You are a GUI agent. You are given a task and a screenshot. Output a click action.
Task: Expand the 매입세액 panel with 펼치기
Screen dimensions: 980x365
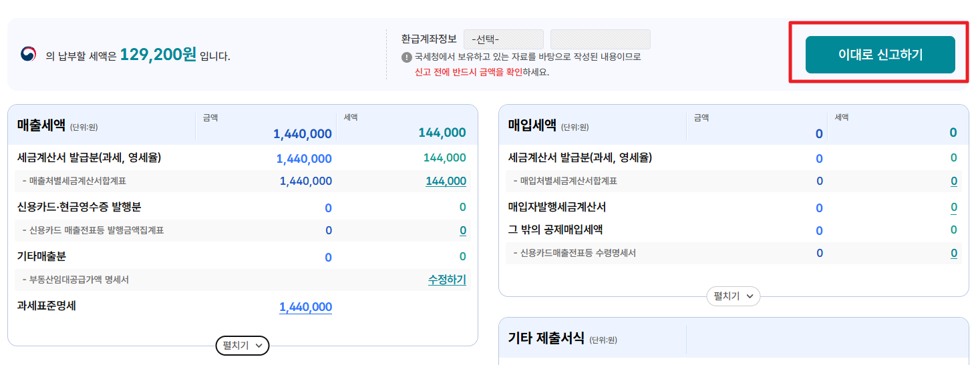733,296
